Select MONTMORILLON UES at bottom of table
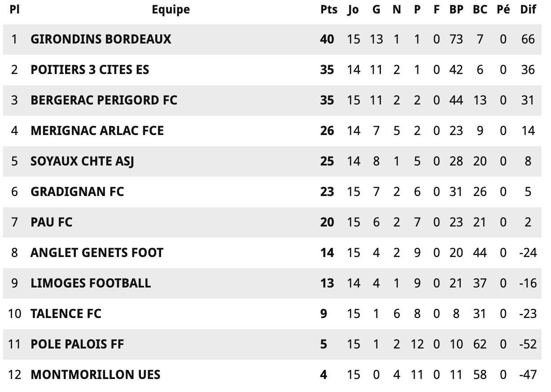 click(x=96, y=375)
